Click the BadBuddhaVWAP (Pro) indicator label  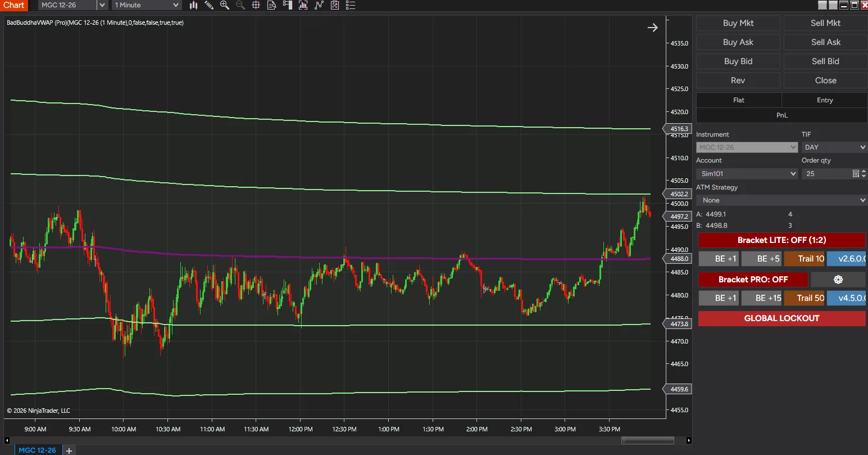pyautogui.click(x=95, y=22)
